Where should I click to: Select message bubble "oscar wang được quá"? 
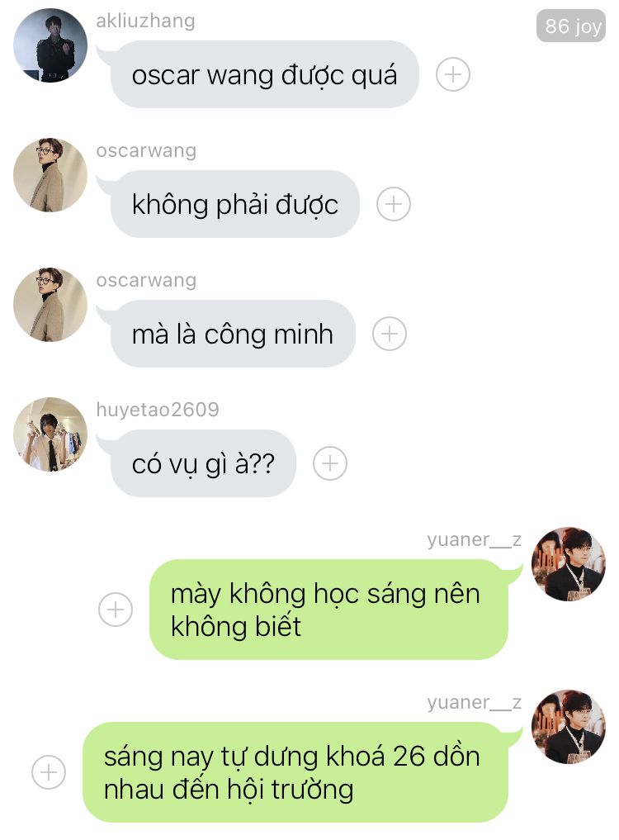265,74
